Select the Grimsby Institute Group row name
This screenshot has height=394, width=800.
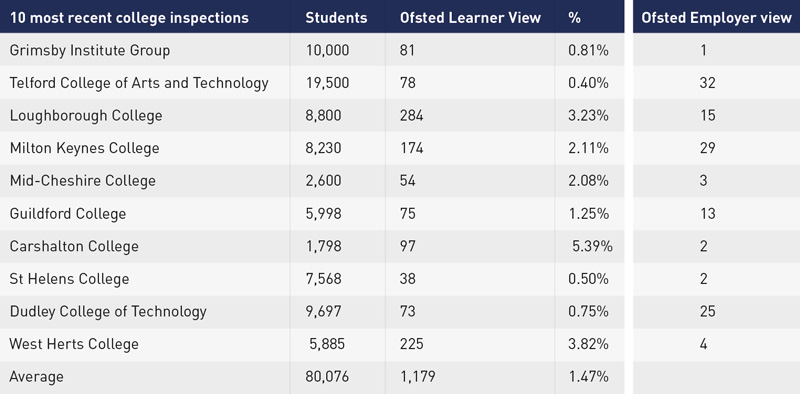[x=90, y=51]
